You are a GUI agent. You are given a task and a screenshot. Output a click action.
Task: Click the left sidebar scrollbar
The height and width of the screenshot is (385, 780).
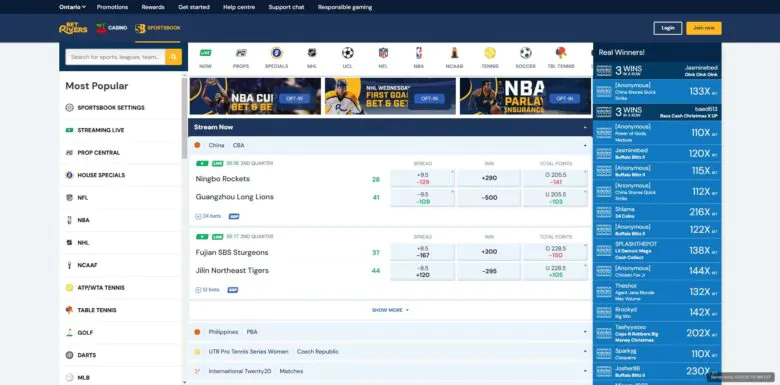[185, 119]
